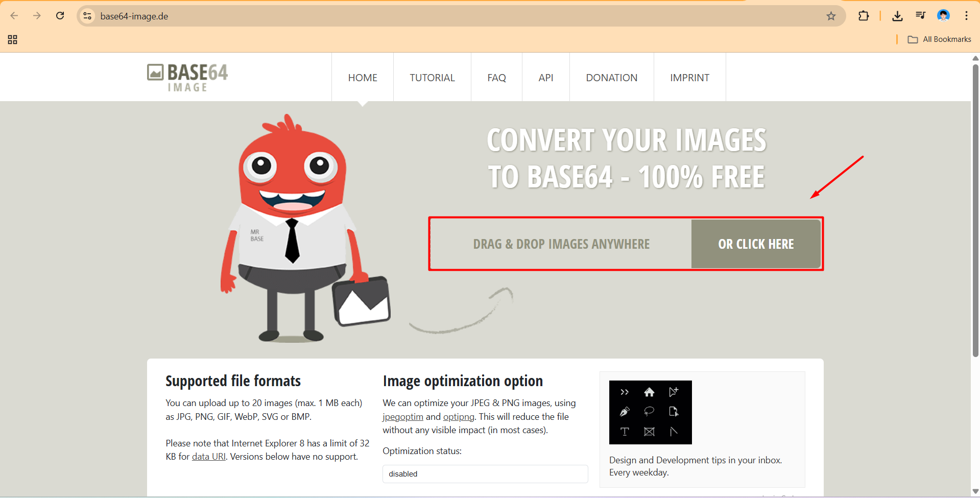Follow the jpegoptim link

tap(402, 416)
